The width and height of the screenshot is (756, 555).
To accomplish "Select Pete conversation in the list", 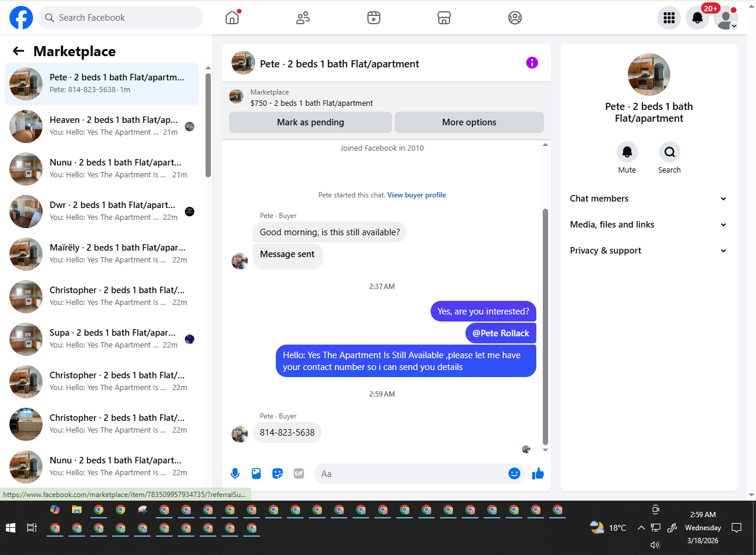I will pos(102,84).
